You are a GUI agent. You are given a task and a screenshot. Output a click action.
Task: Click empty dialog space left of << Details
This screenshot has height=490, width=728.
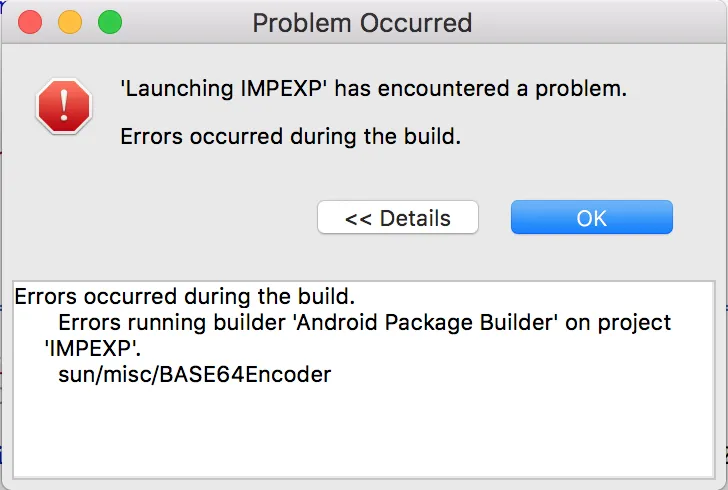pos(170,218)
